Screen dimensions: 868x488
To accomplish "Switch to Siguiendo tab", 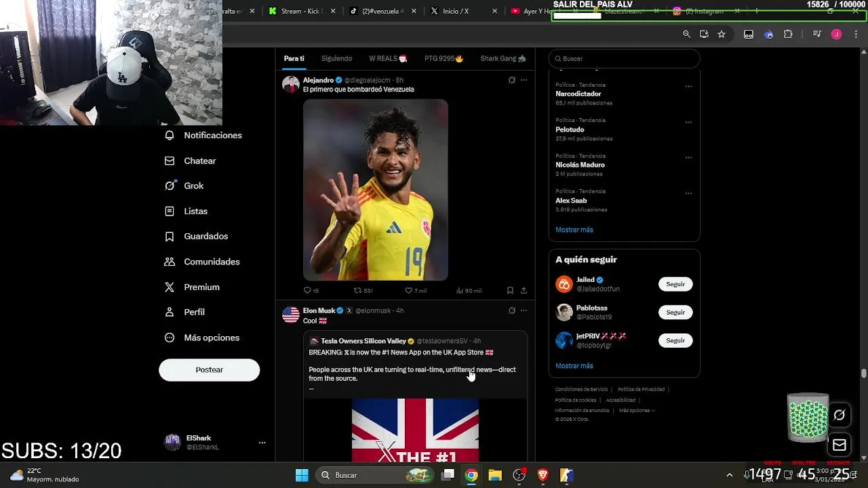I will tap(336, 58).
